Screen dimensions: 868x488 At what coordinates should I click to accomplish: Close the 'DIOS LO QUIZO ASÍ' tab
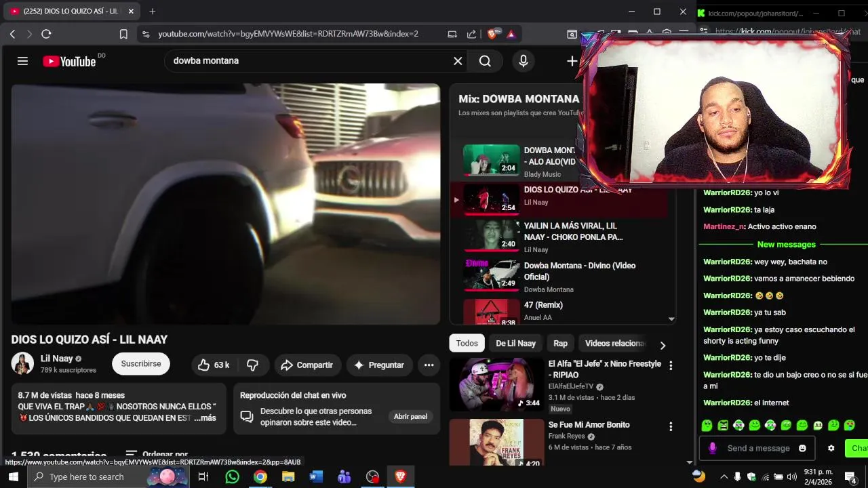click(x=131, y=12)
